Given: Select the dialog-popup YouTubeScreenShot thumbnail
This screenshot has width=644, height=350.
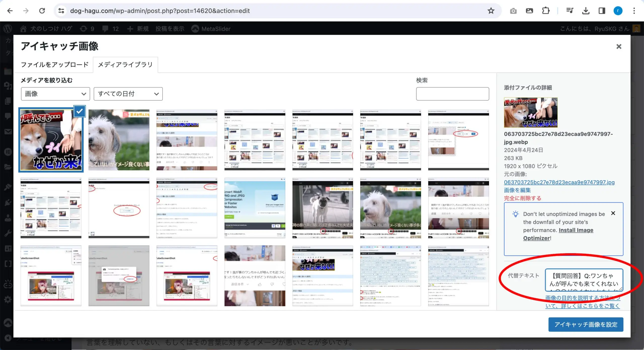Looking at the screenshot, I should coord(119,276).
